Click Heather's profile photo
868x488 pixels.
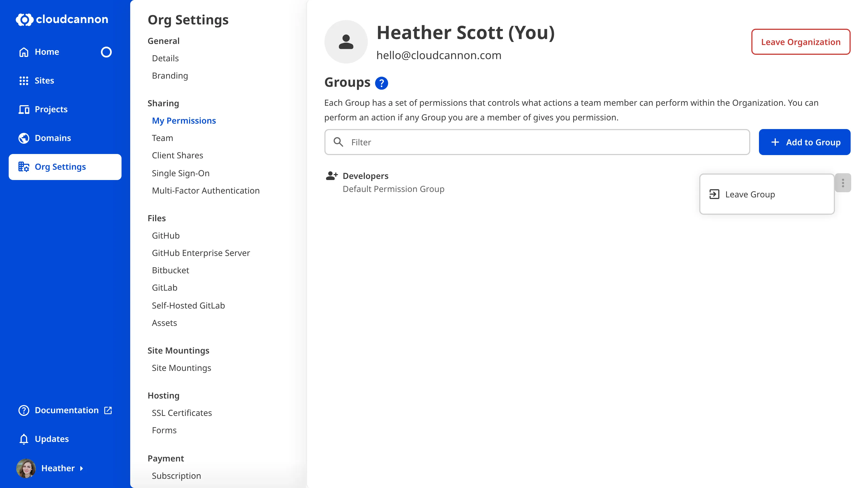26,468
